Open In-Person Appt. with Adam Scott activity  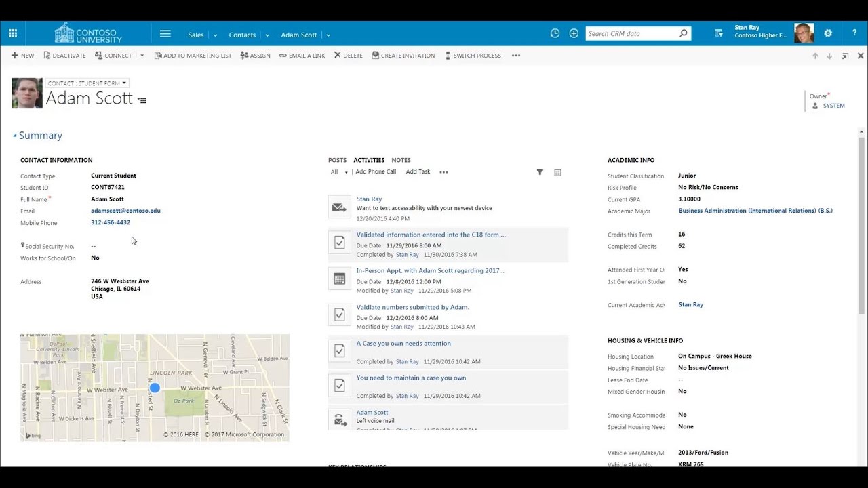click(x=431, y=270)
